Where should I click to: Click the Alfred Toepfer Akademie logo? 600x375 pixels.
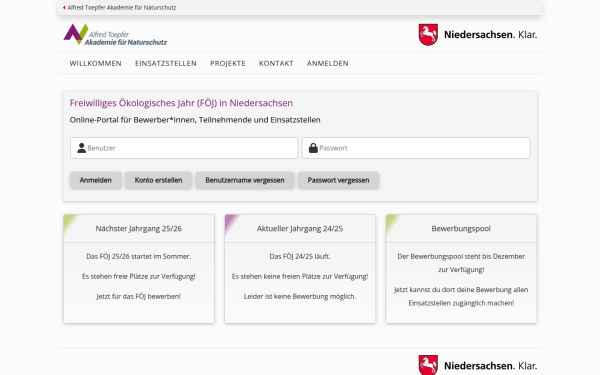(115, 34)
